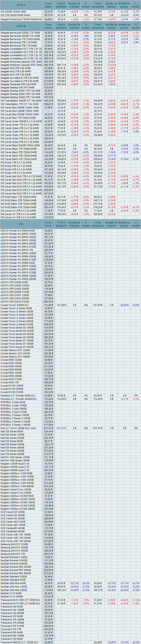Select WD 3TB 5400ot 64MB Green product name
This screenshot has height=644, width=141.
pos(15,15)
